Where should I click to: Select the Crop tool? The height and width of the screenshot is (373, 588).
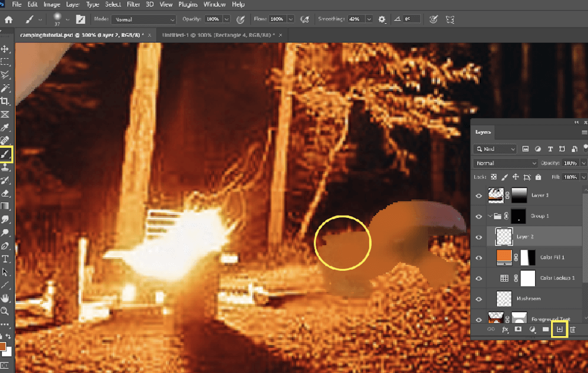pos(5,101)
